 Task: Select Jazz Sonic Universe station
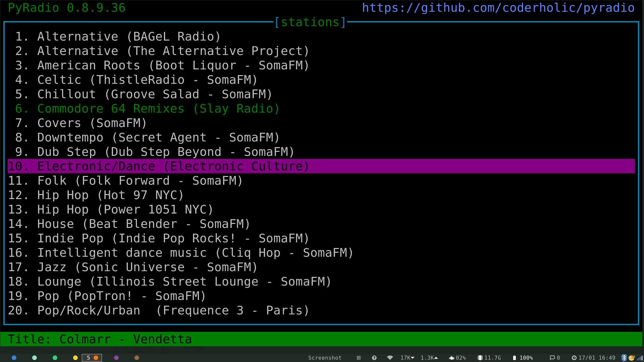coord(147,267)
